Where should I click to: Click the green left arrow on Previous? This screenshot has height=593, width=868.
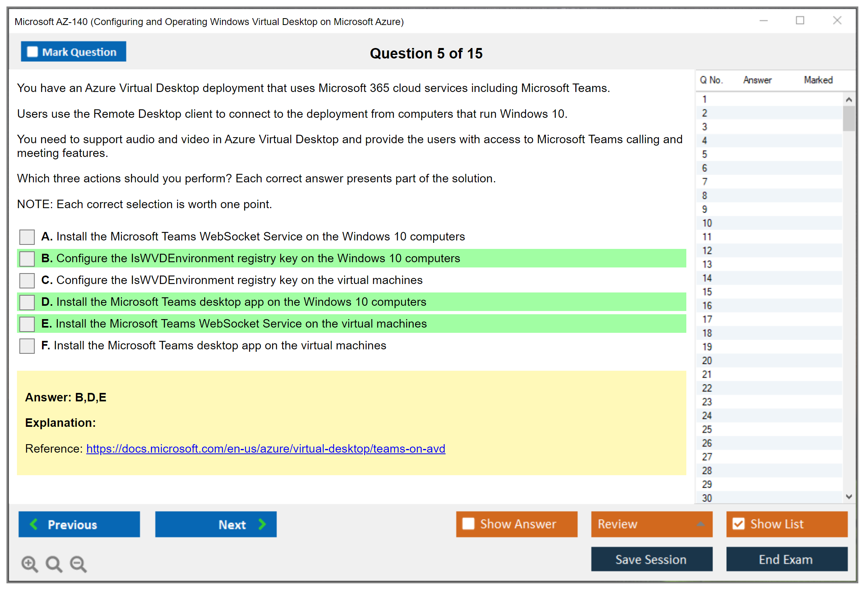(x=34, y=524)
